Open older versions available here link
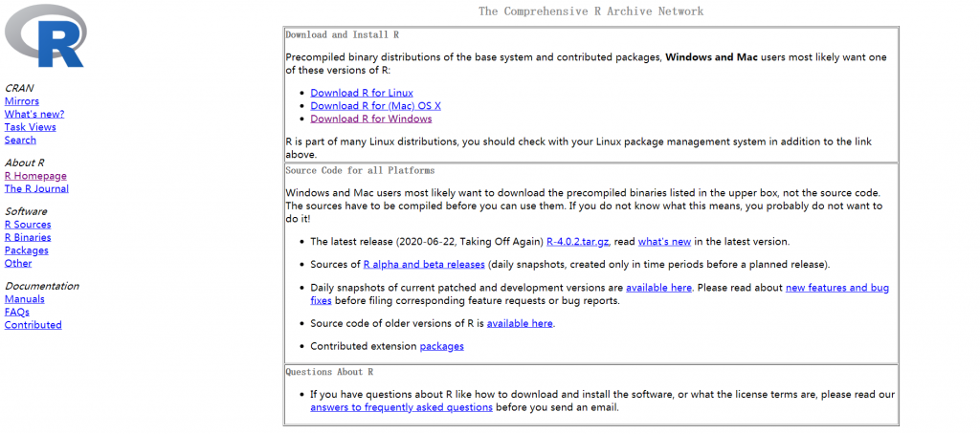 [x=520, y=323]
